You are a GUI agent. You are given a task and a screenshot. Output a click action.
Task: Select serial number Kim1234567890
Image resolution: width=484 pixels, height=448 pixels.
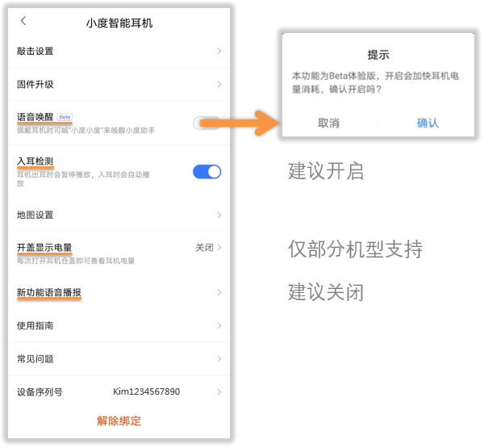[146, 391]
